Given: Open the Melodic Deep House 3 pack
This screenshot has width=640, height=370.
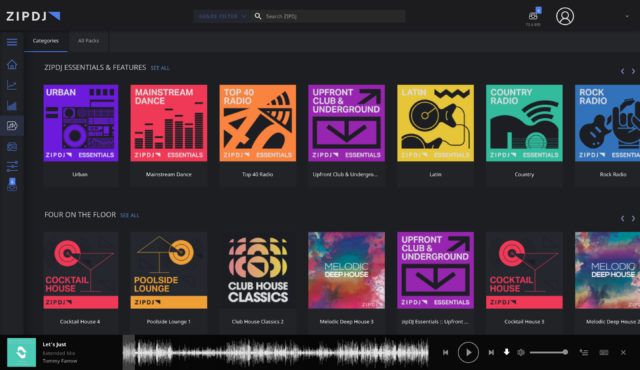Looking at the screenshot, I should point(347,270).
